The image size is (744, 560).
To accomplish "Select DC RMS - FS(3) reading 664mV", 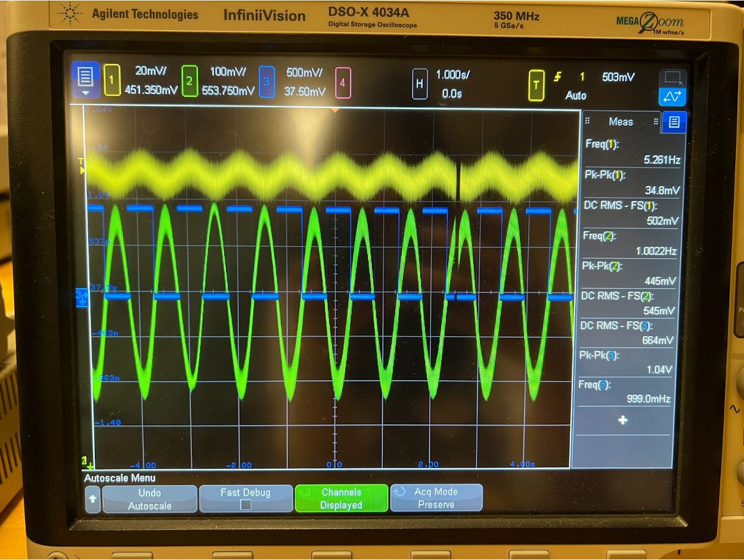I will [627, 333].
